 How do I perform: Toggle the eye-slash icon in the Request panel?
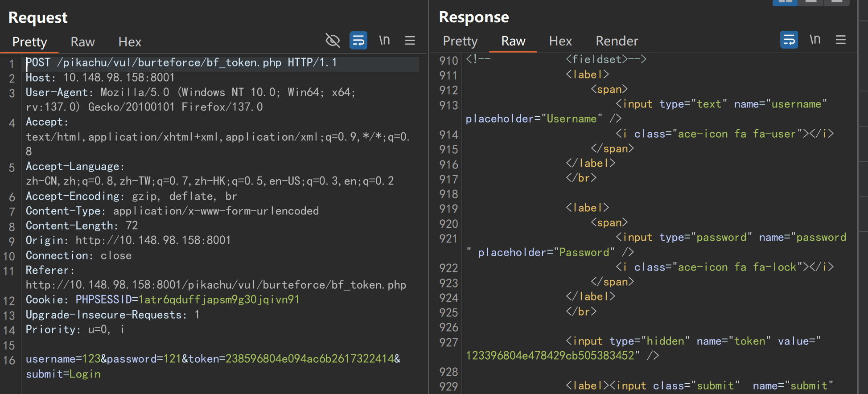coord(333,41)
